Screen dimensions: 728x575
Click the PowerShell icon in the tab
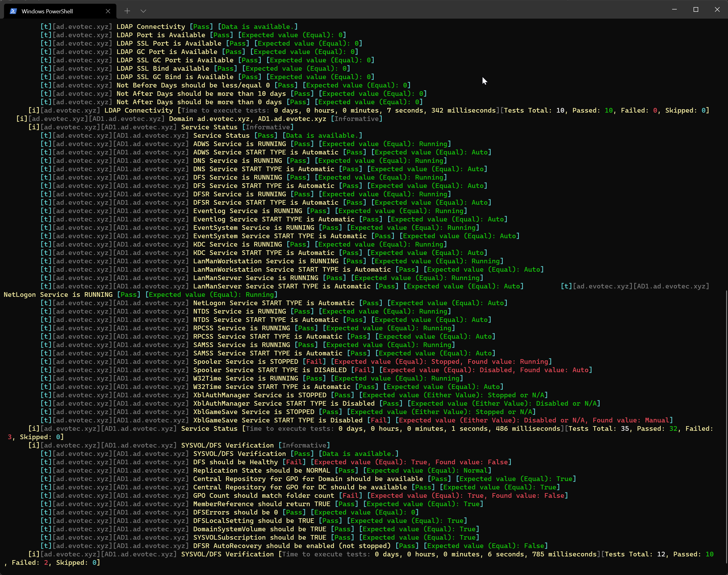coord(13,11)
